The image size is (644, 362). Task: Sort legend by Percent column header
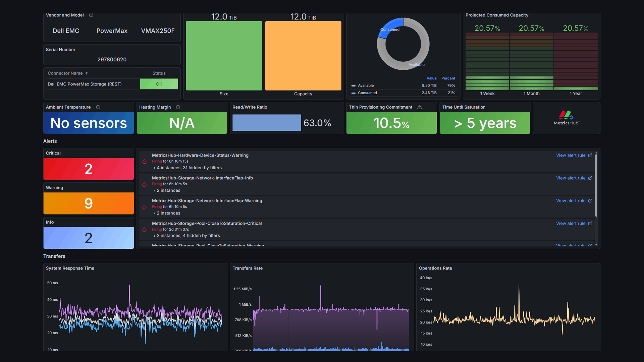click(448, 78)
